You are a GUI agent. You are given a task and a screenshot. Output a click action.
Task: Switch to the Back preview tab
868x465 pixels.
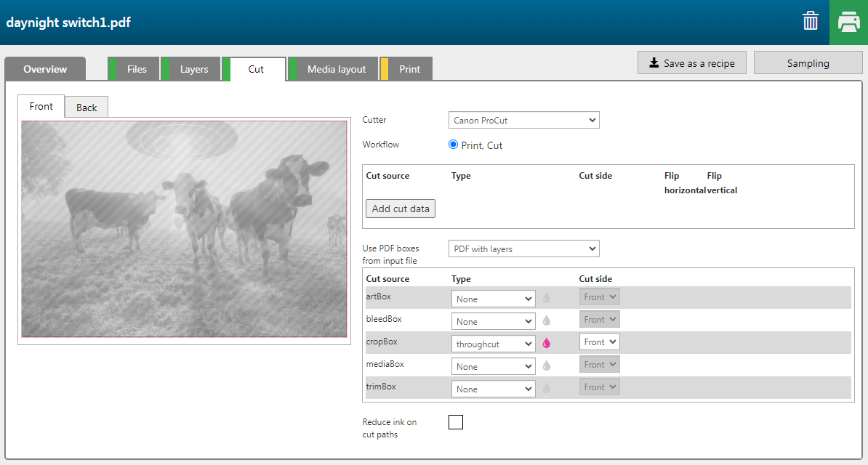point(87,108)
